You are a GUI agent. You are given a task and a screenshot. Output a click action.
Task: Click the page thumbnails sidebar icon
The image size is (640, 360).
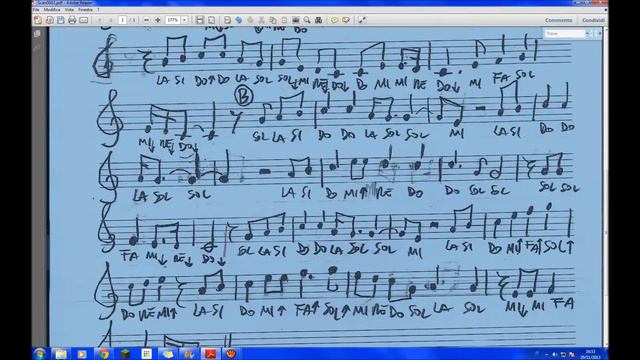pos(37,34)
